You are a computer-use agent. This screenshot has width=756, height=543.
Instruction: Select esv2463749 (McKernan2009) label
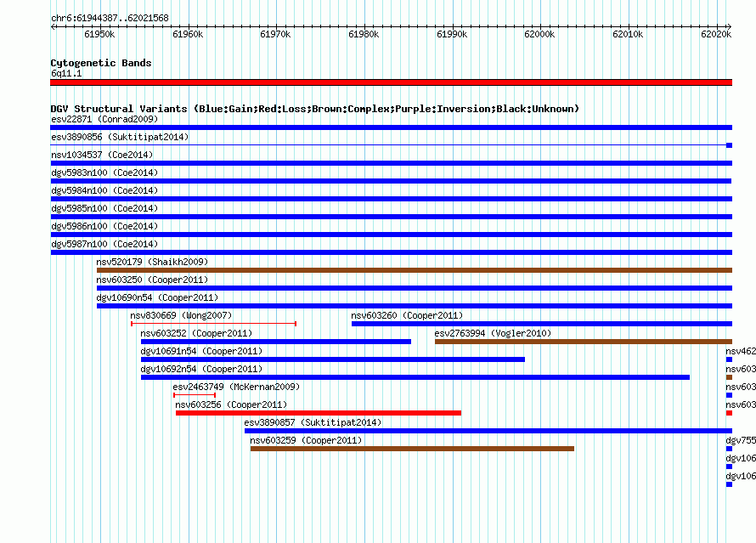tap(236, 387)
